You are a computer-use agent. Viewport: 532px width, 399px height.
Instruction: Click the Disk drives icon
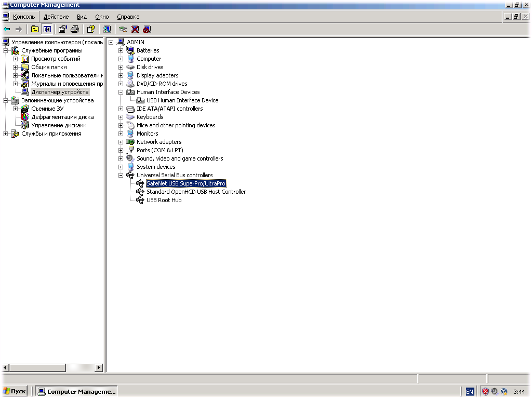coord(130,67)
